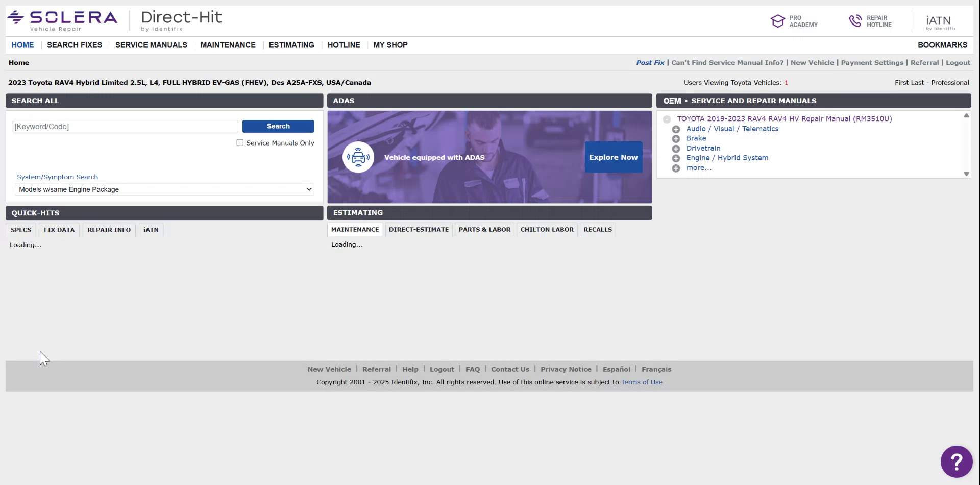Expand the Brake section with plus icon
The height and width of the screenshot is (485, 980).
point(676,138)
